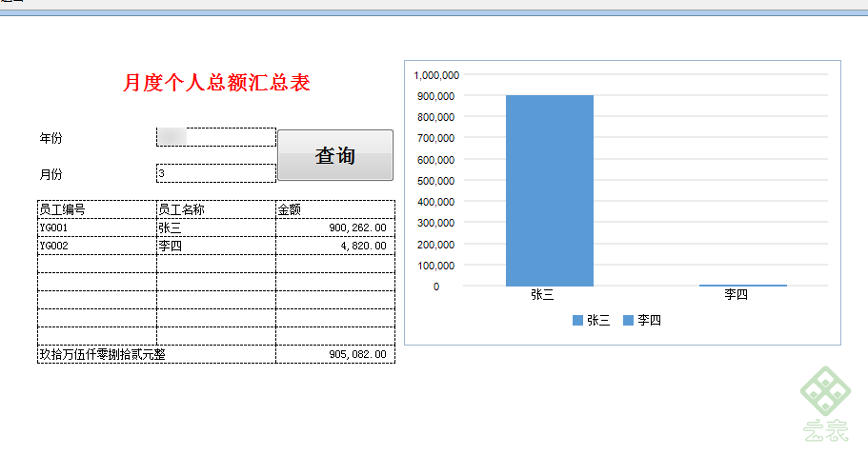Select the 年份 year input field
The width and height of the screenshot is (868, 455).
(x=216, y=137)
